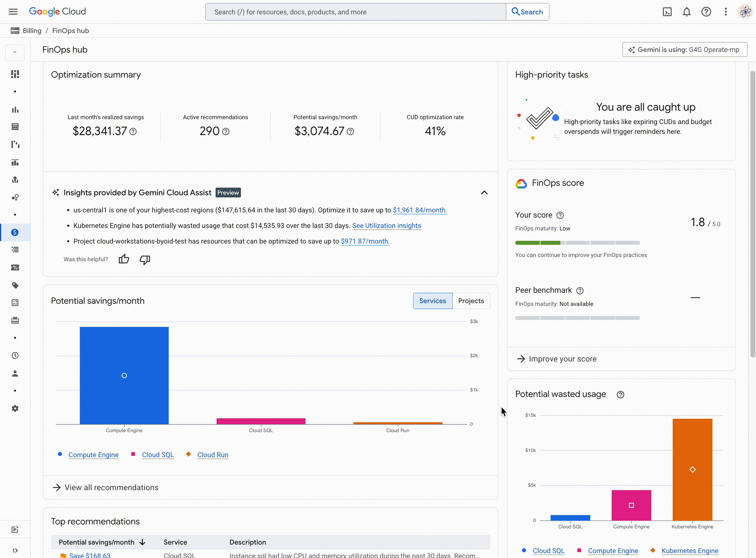756x558 pixels.
Task: Click the pink Compute Engine wasted usage bar
Action: [631, 505]
